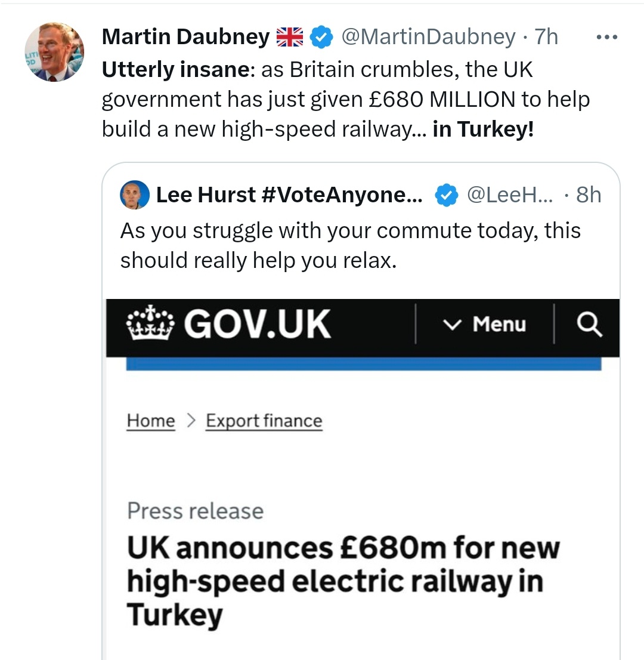Screen dimensions: 644x660
Task: Click Lee Hurst's small profile avatar
Action: (134, 195)
